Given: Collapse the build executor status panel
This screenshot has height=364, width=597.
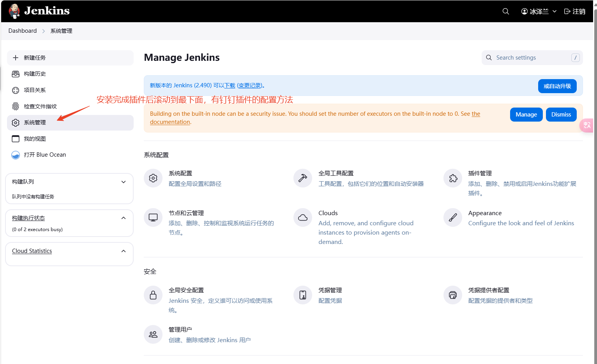Looking at the screenshot, I should click(124, 218).
